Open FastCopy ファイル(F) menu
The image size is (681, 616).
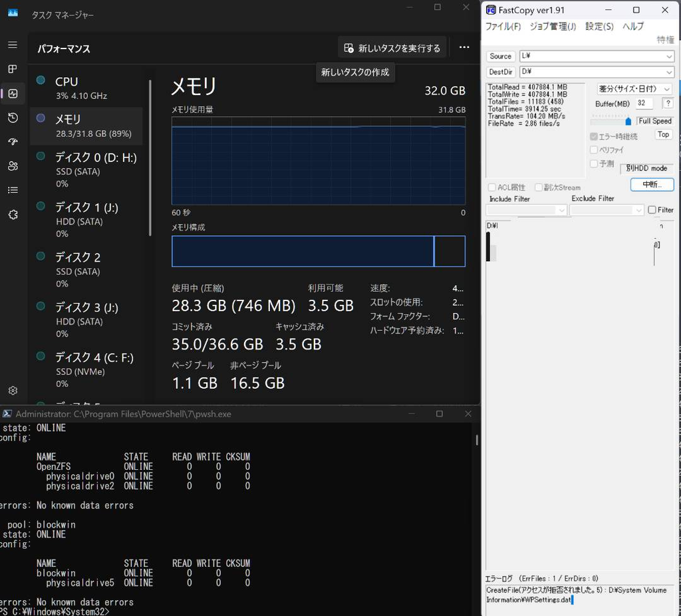[503, 27]
